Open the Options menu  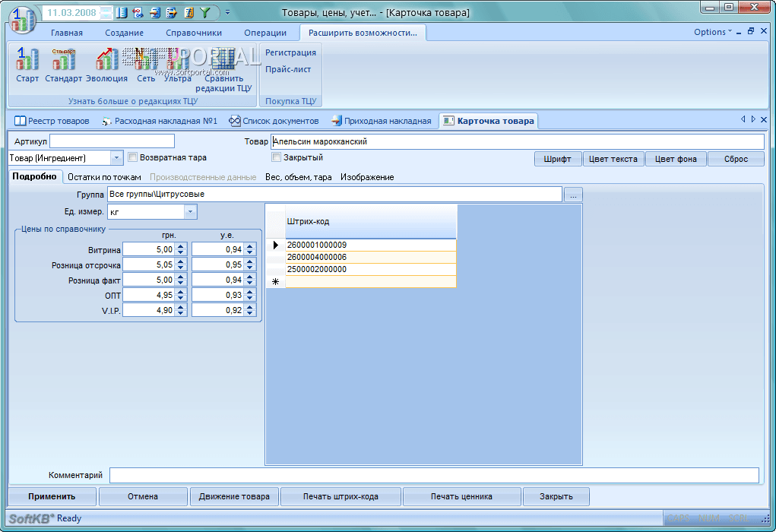coord(713,32)
